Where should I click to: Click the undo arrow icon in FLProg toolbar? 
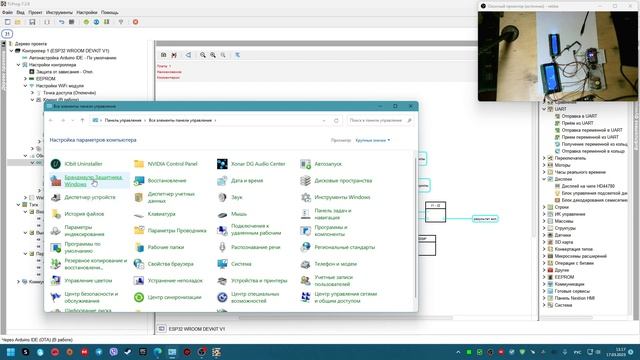[x=61, y=22]
